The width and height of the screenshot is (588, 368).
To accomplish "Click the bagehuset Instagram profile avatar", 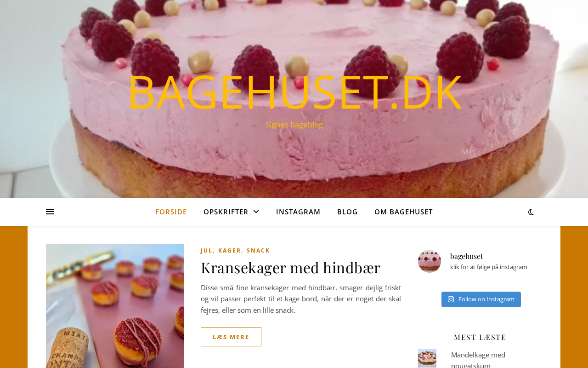I will coord(430,261).
